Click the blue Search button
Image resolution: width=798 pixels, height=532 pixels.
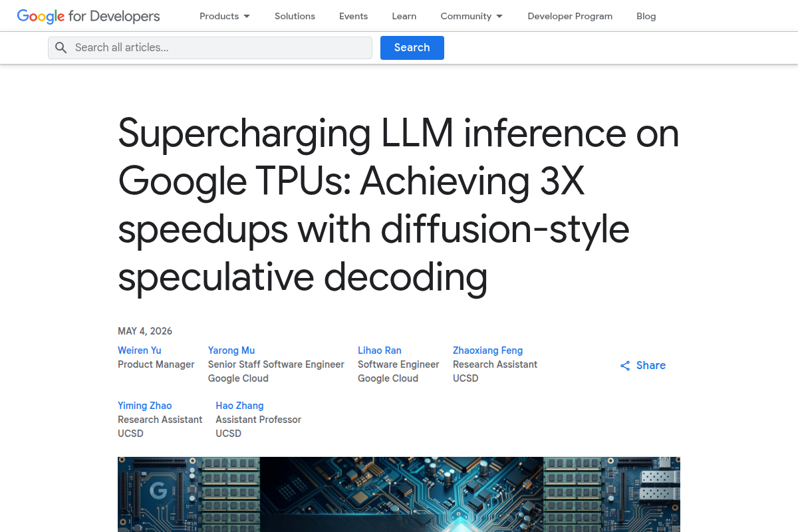[412, 48]
